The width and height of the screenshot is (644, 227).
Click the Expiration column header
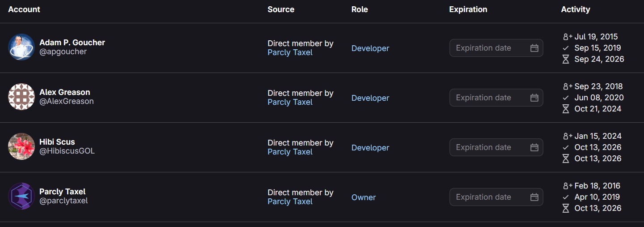pos(468,9)
